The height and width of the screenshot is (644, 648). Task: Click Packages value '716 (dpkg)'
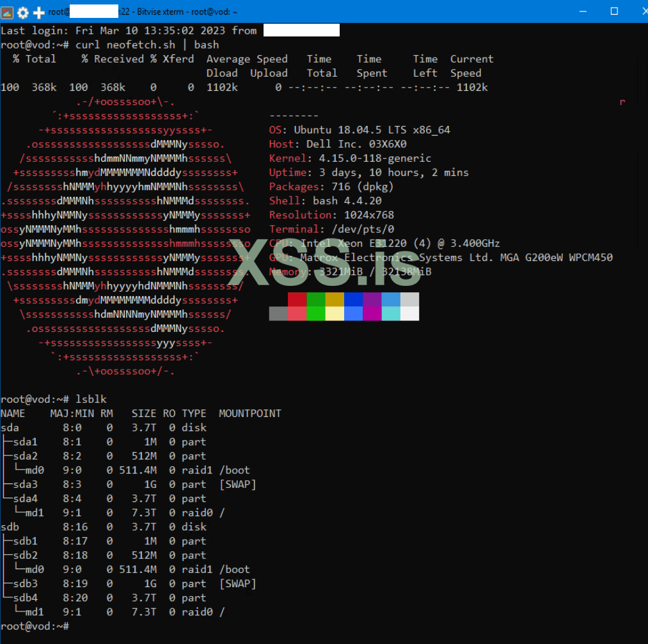pos(363,187)
